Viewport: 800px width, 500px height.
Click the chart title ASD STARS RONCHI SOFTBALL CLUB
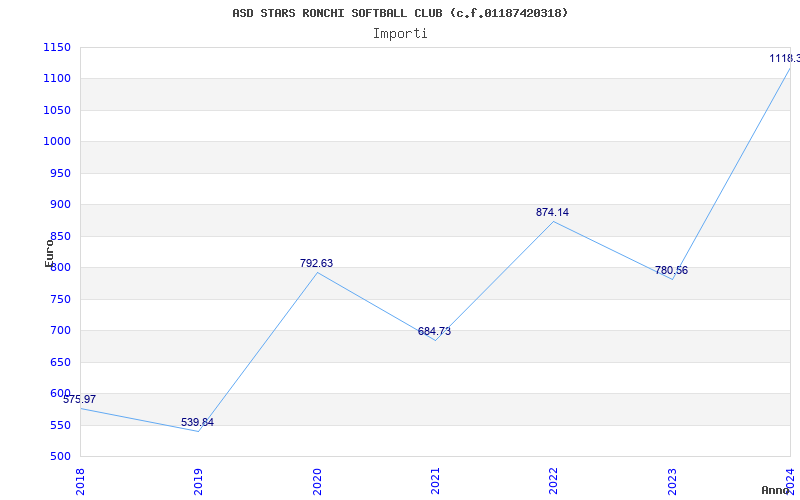coord(400,13)
